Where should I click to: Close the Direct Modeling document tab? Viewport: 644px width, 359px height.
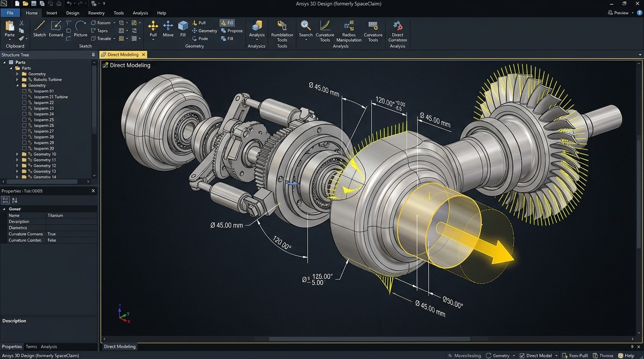click(143, 55)
